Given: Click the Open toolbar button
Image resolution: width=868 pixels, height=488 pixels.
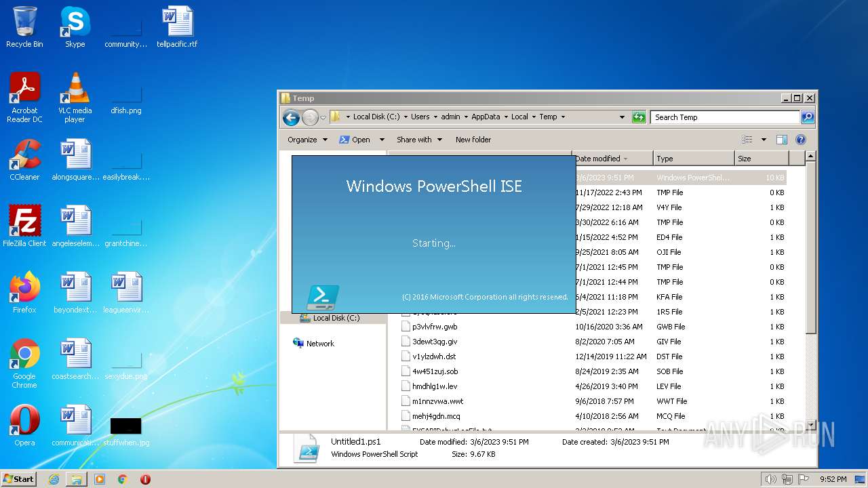Looking at the screenshot, I should [355, 140].
